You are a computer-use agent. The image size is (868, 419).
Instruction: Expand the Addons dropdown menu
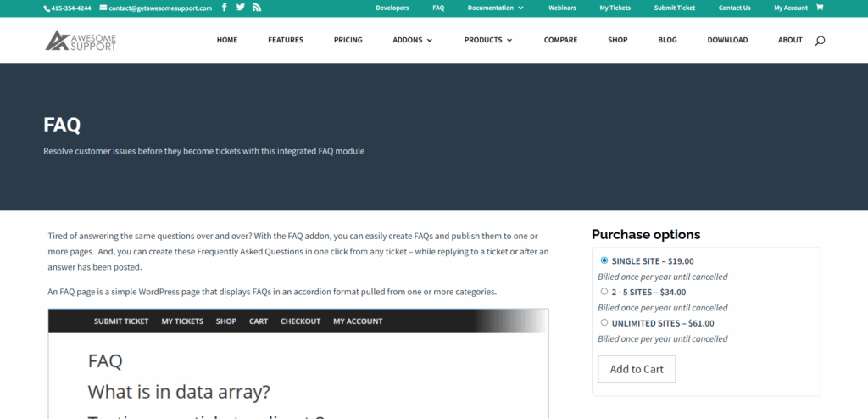click(413, 40)
